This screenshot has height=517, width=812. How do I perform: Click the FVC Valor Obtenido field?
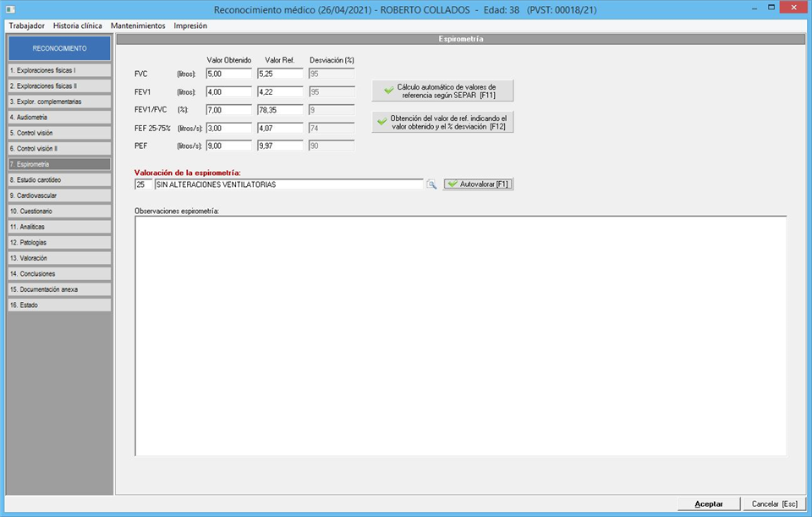(229, 74)
